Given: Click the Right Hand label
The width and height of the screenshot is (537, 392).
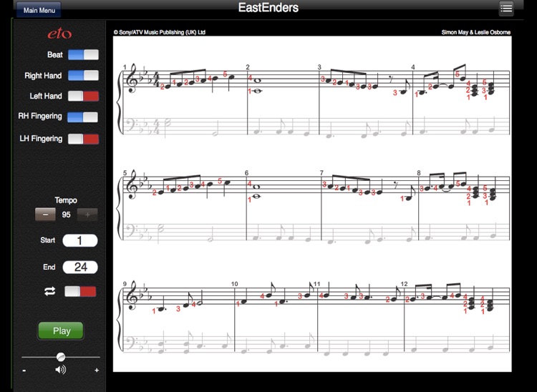Looking at the screenshot, I should 43,76.
